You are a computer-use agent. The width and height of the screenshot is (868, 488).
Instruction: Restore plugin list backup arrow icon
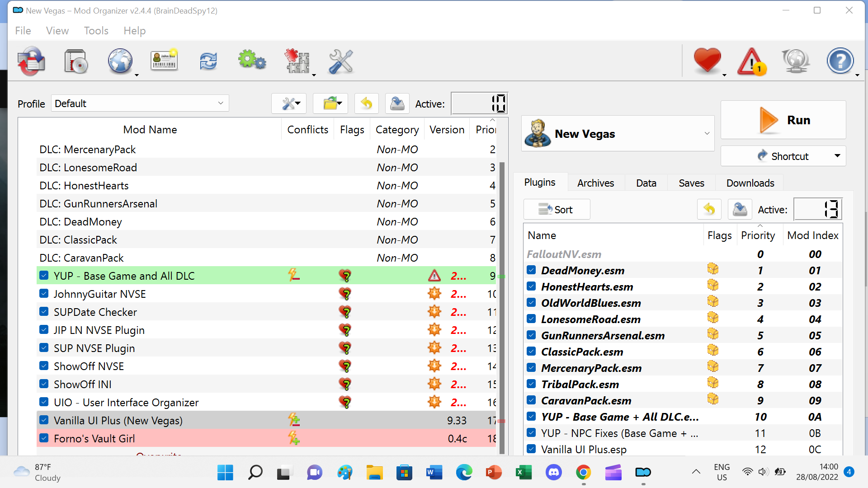tap(709, 209)
